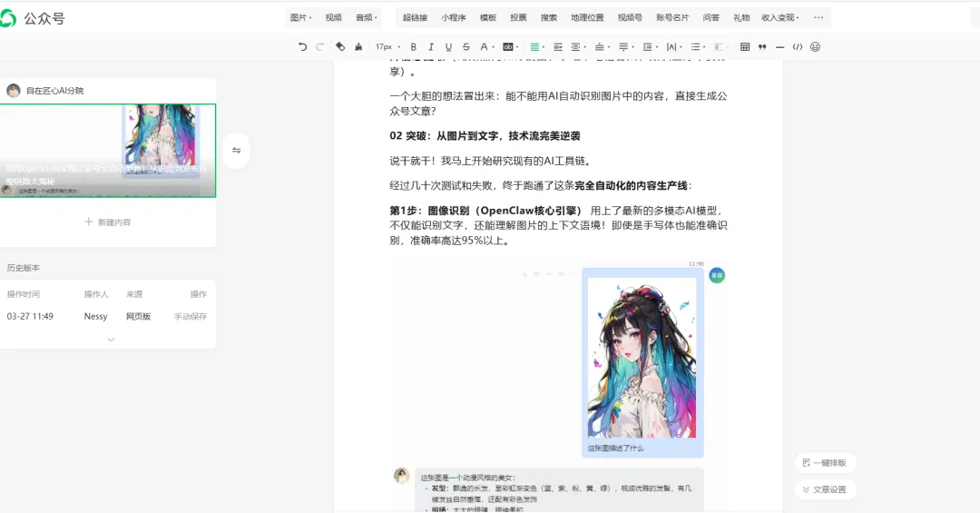This screenshot has height=513, width=980.
Task: Insert a code block
Action: tap(797, 47)
